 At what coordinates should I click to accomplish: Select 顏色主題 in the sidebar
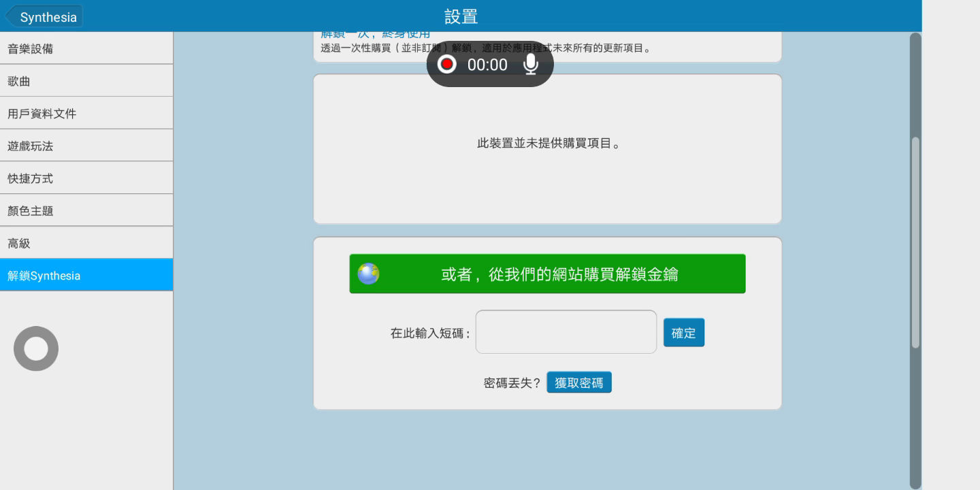click(86, 210)
